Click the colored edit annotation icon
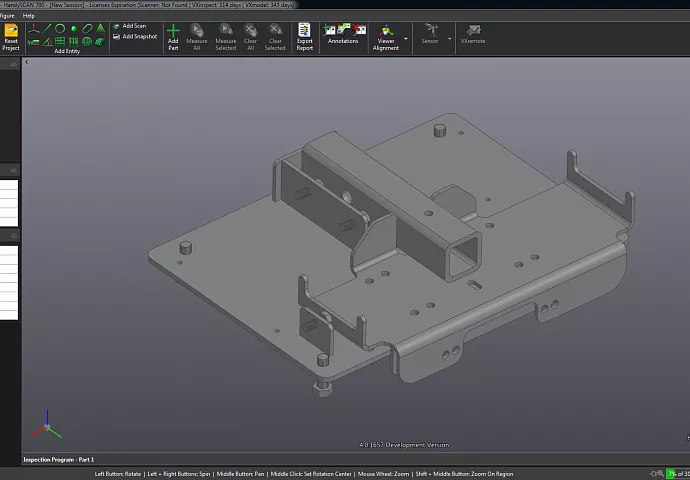 click(344, 30)
